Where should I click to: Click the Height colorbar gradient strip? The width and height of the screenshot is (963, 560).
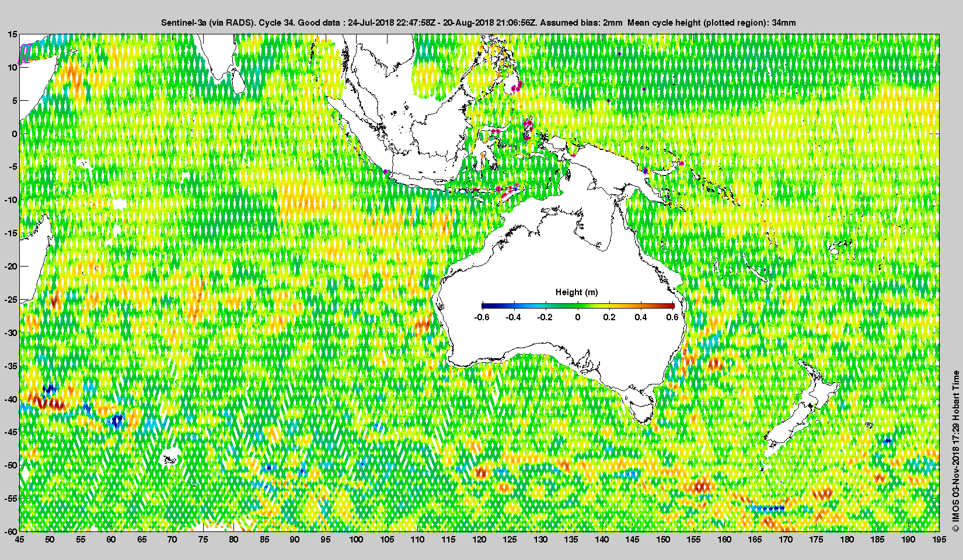click(578, 306)
